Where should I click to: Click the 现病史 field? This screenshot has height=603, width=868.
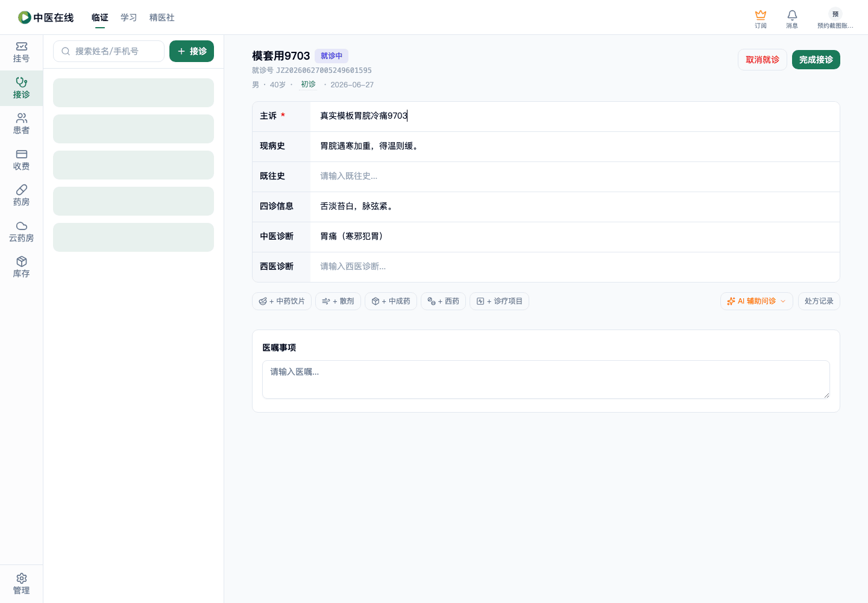click(575, 146)
